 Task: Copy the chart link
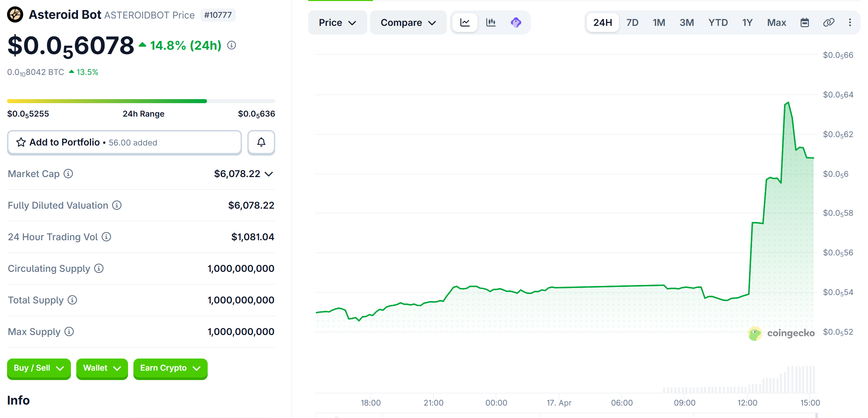coord(828,23)
